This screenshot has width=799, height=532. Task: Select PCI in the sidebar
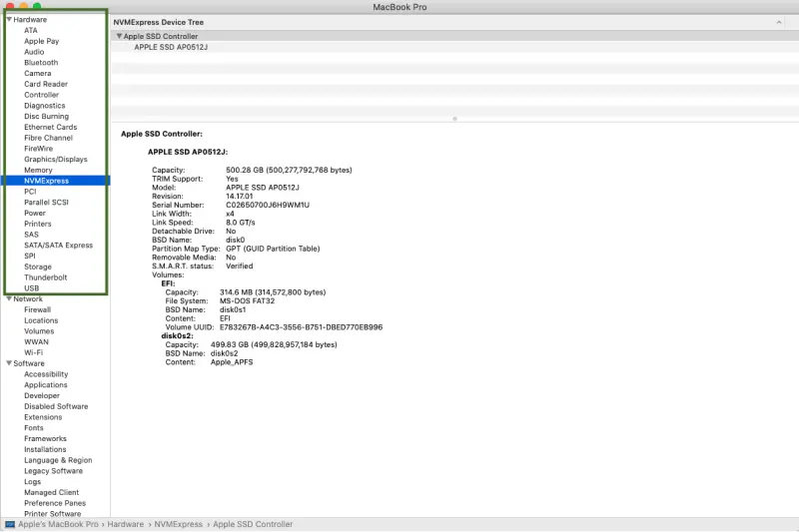(x=30, y=192)
